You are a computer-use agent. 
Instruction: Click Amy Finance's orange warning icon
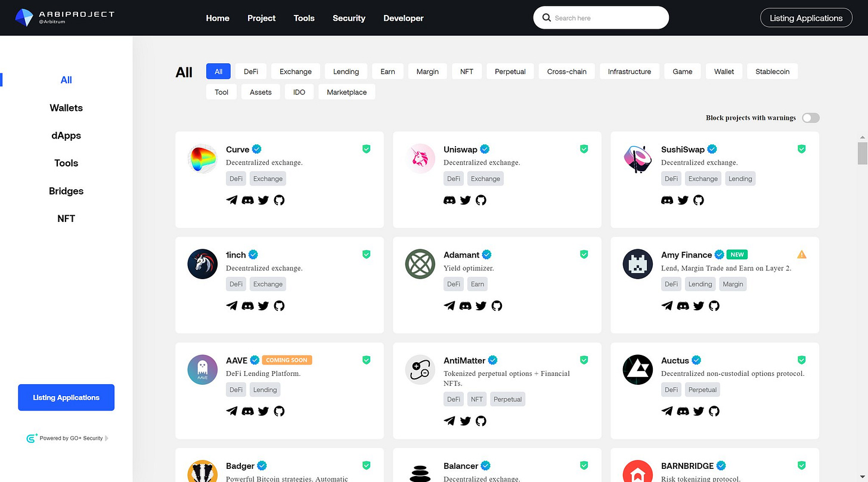(802, 254)
